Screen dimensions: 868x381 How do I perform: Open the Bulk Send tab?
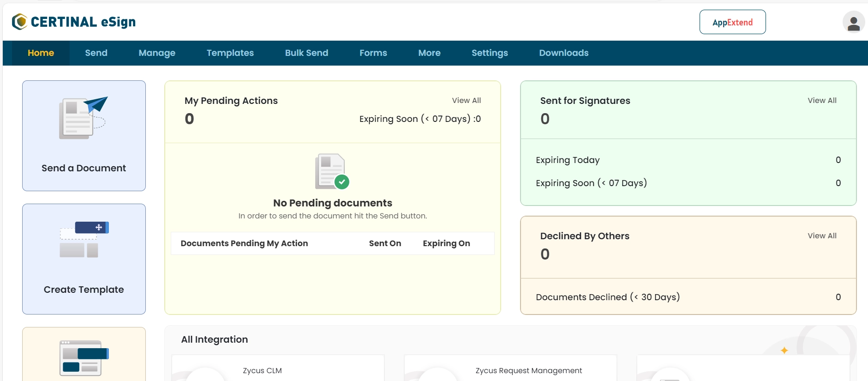(x=306, y=53)
